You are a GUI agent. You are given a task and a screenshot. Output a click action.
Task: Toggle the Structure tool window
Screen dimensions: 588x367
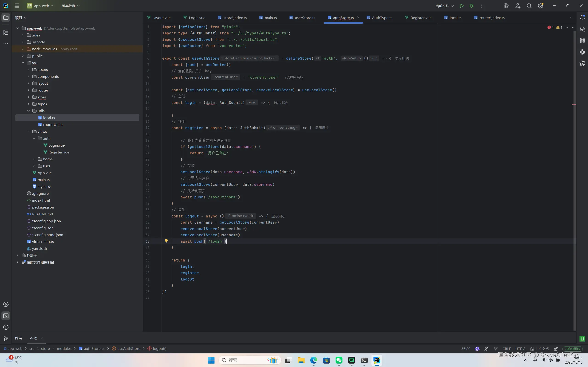pyautogui.click(x=6, y=32)
